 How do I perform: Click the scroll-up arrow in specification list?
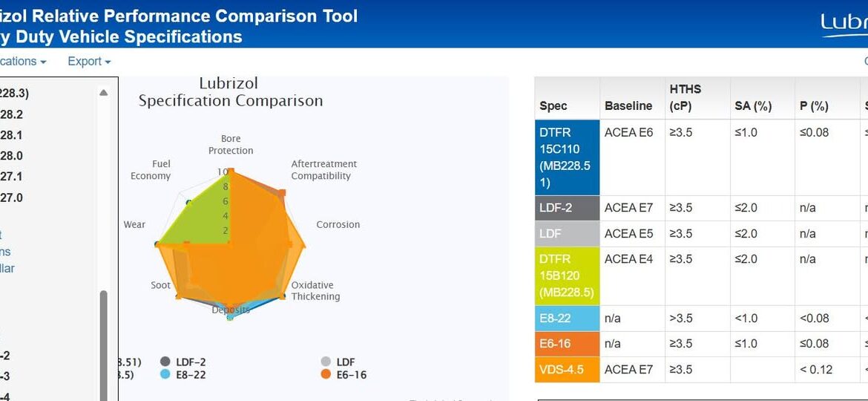coord(104,93)
